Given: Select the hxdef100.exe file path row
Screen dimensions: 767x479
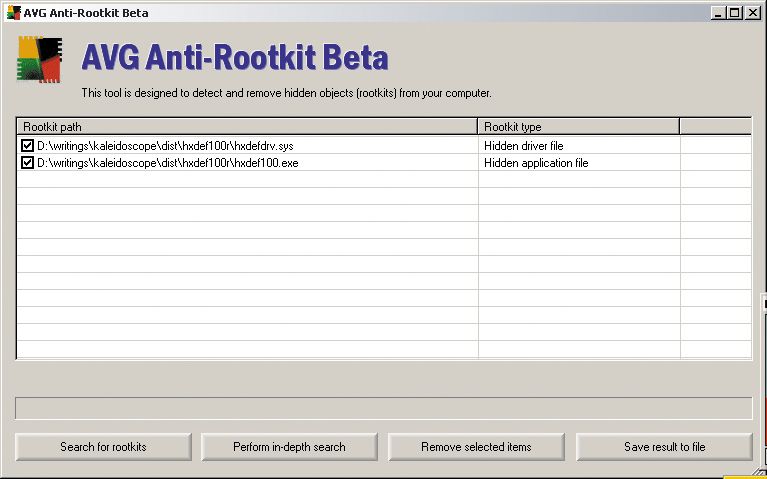Looking at the screenshot, I should (167, 163).
